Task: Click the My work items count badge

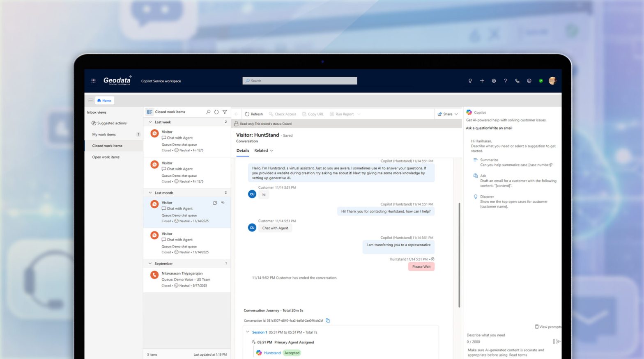Action: tap(138, 135)
